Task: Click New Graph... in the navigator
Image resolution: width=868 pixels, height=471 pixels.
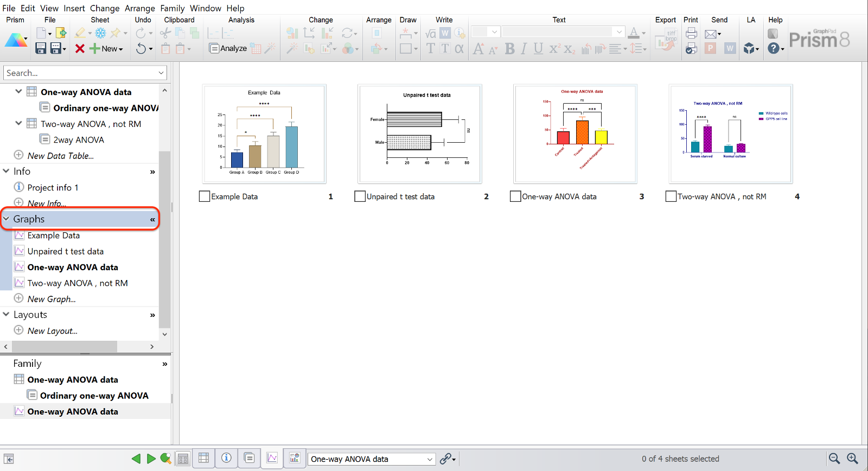Action: (x=52, y=299)
